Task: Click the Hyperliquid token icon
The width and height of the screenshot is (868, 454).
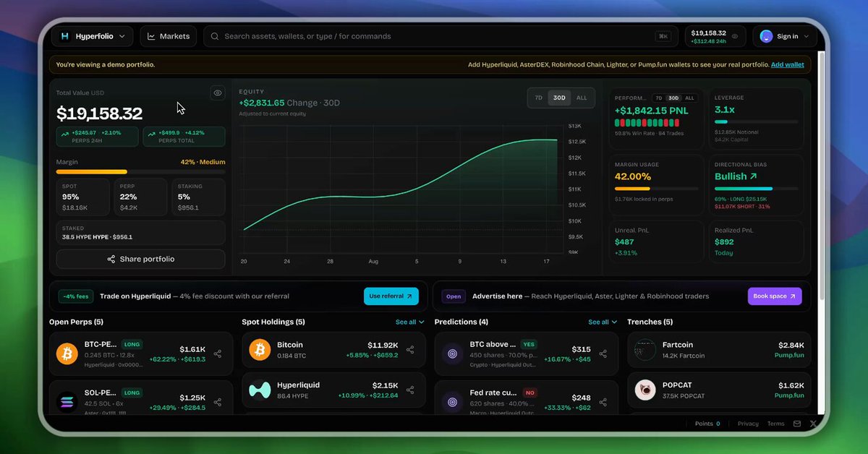Action: point(260,390)
